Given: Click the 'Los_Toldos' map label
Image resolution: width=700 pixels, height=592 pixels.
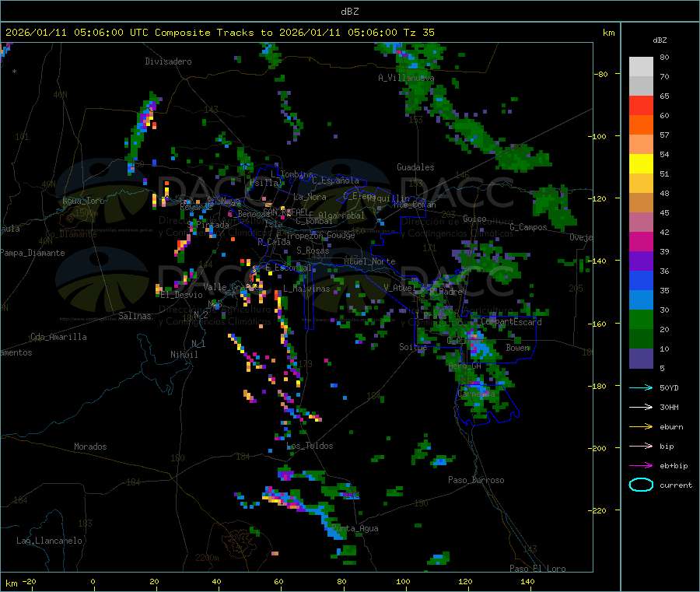Looking at the screenshot, I should point(310,446).
